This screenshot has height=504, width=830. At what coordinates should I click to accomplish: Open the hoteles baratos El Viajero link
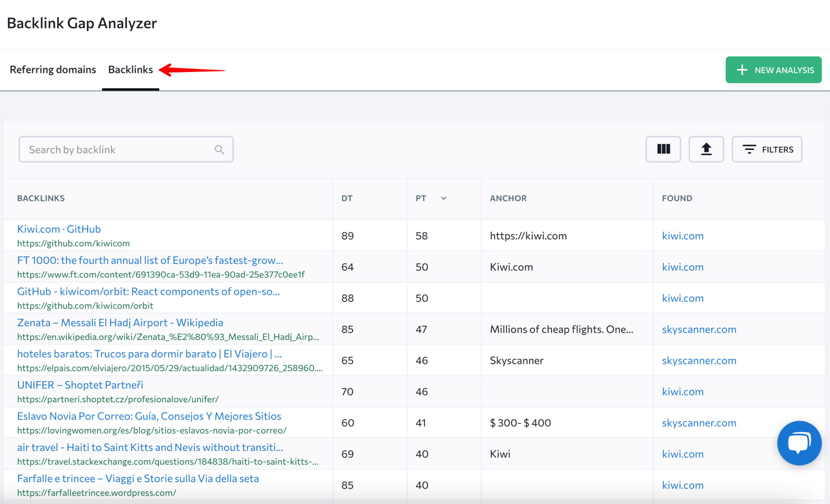click(x=149, y=354)
